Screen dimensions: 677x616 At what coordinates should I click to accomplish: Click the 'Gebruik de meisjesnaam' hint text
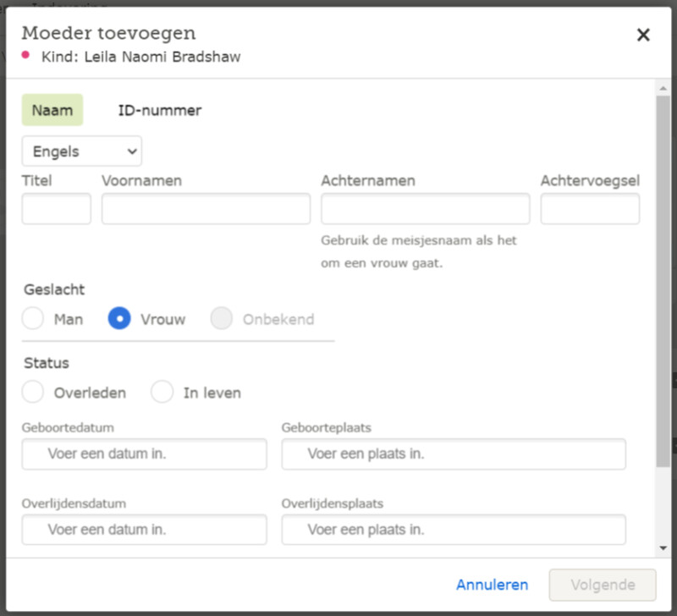[418, 251]
